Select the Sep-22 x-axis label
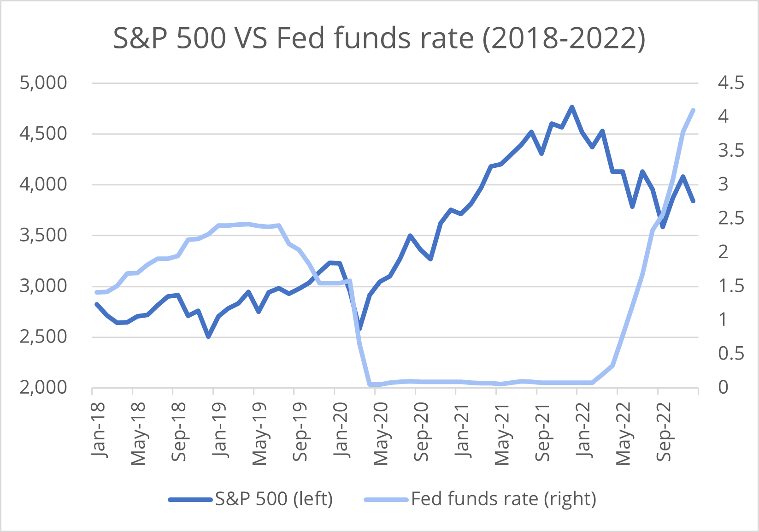The height and width of the screenshot is (532, 759). pyautogui.click(x=664, y=432)
